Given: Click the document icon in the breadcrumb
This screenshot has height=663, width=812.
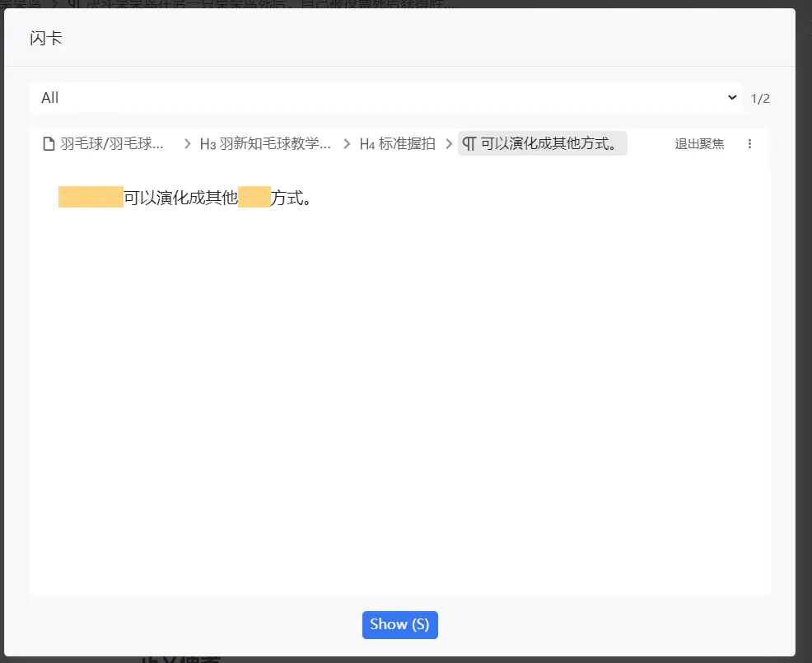Looking at the screenshot, I should [x=49, y=143].
